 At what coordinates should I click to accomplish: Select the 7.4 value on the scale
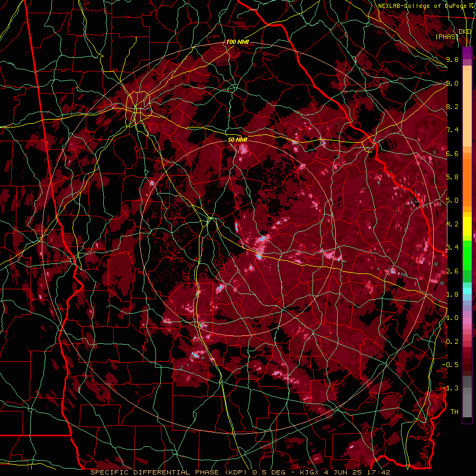pyautogui.click(x=452, y=130)
